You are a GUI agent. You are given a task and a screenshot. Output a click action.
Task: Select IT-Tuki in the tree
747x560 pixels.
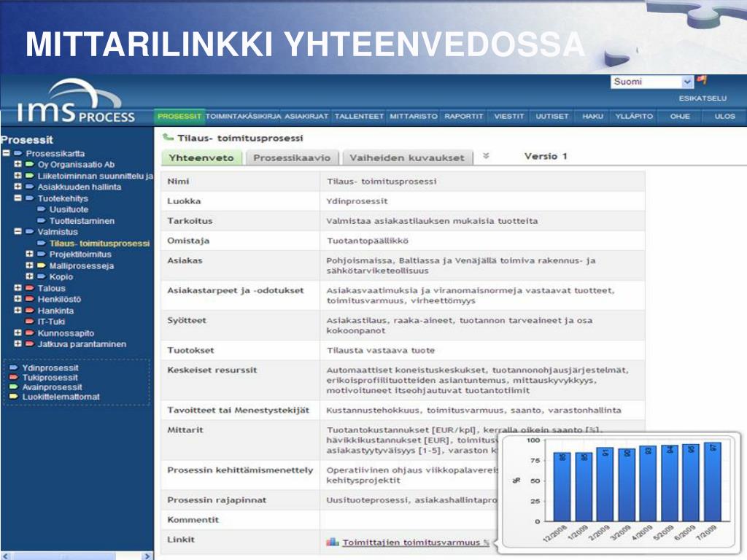click(51, 322)
